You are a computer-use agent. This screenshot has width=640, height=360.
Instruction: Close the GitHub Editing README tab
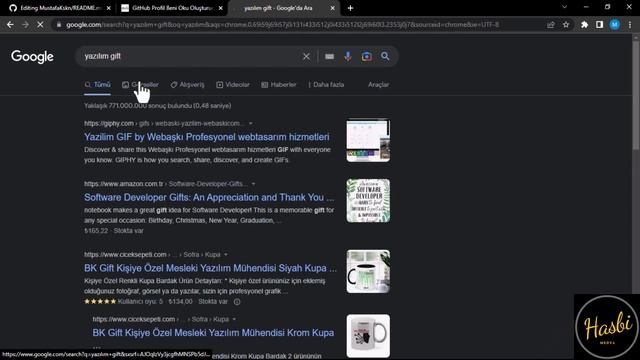click(x=109, y=8)
